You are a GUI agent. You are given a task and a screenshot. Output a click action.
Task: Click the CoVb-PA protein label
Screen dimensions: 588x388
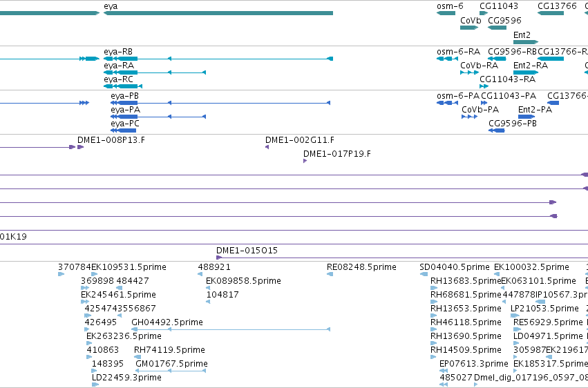(480, 110)
